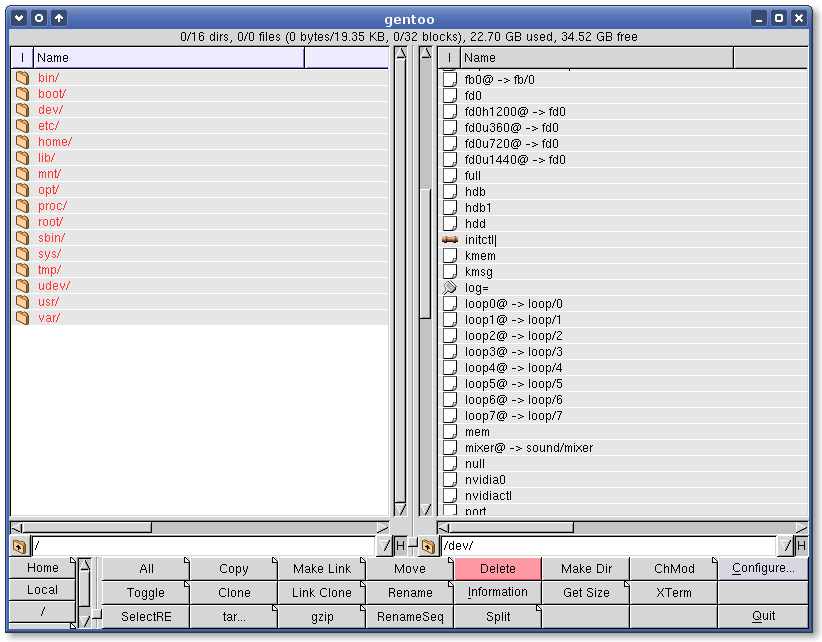The width and height of the screenshot is (822, 642).
Task: Click the Home shortcut button
Action: point(42,568)
